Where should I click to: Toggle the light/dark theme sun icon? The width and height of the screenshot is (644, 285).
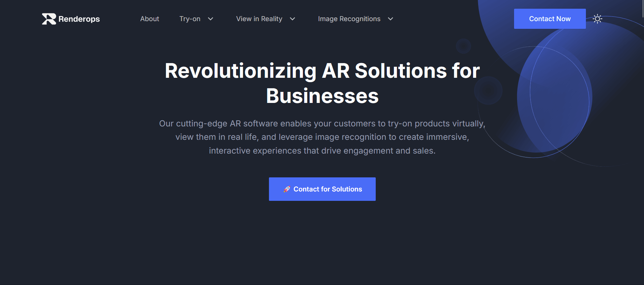597,19
